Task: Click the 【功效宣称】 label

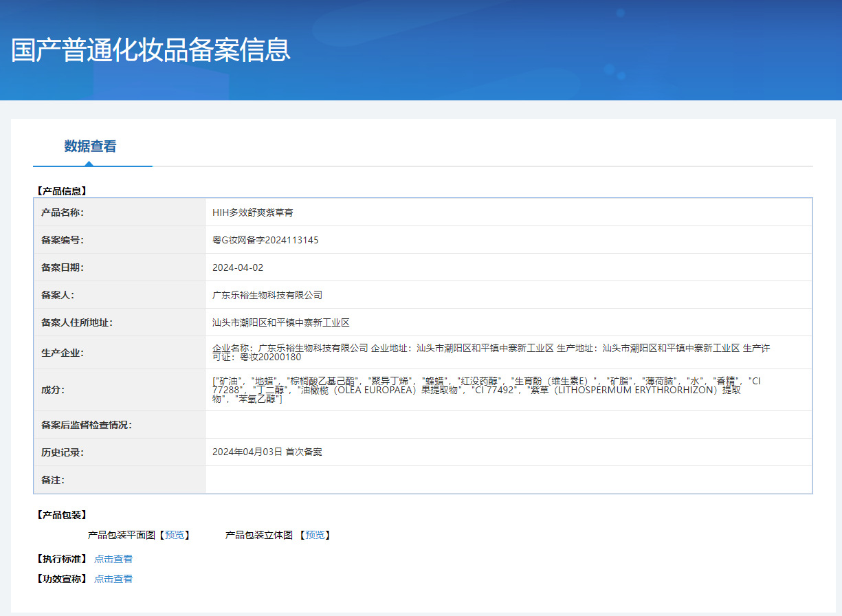Action: [61, 579]
